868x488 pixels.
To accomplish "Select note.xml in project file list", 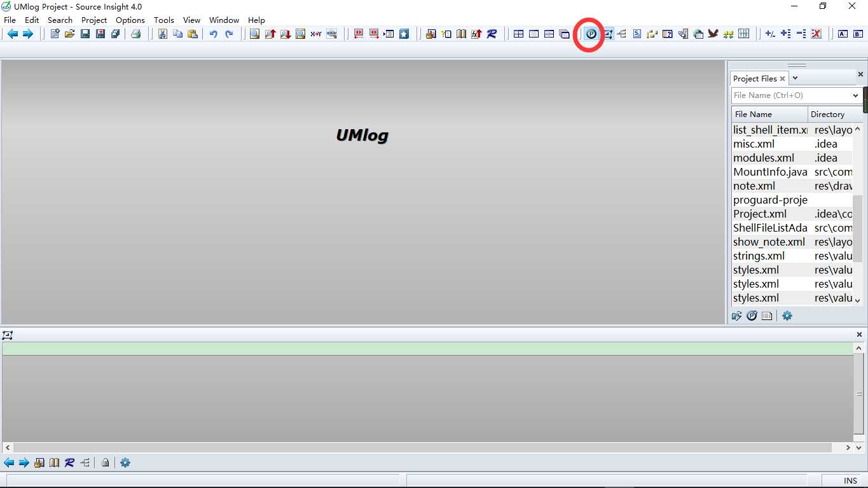I will (754, 186).
